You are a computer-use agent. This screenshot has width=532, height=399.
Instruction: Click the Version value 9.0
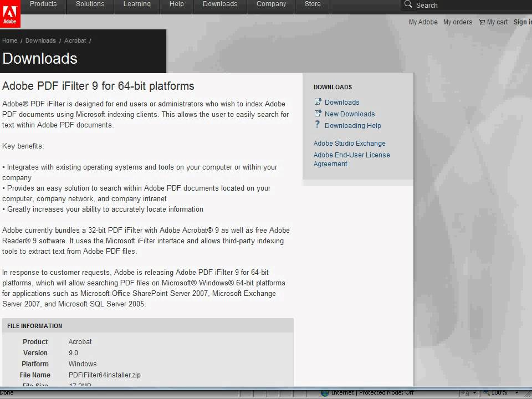pos(73,353)
